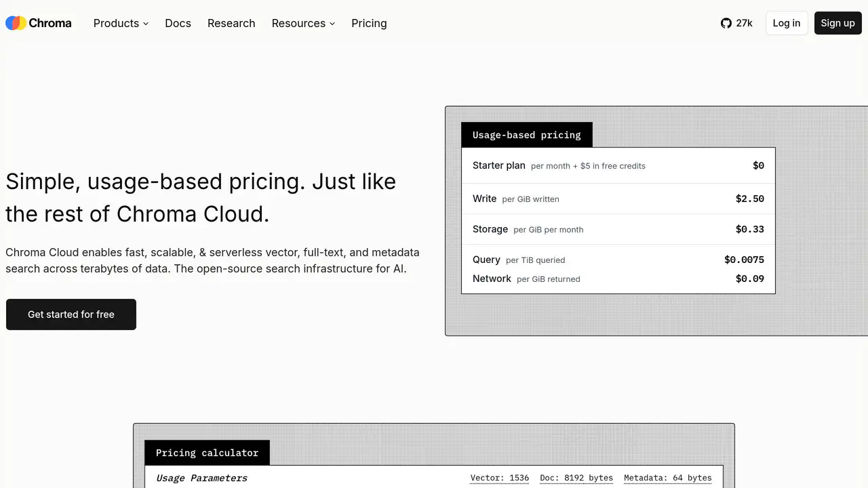Viewport: 868px width, 488px height.
Task: Click the Storage per GiB per month label
Action: 528,229
